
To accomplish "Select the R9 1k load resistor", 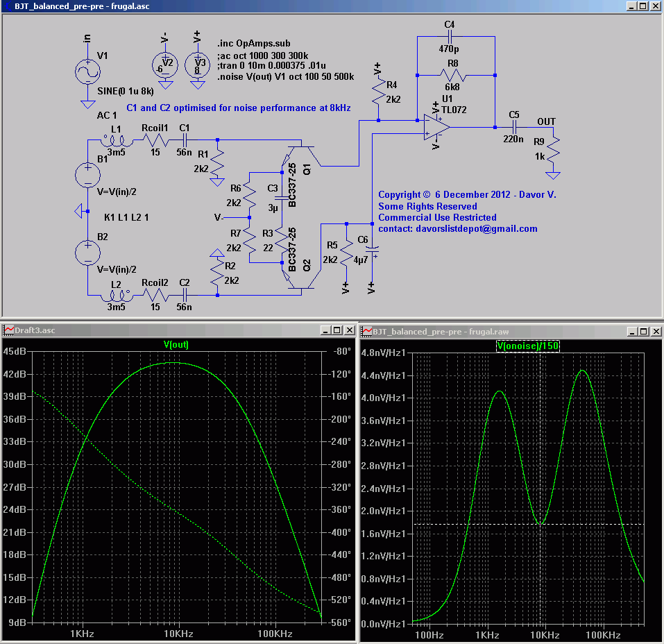I will [553, 150].
